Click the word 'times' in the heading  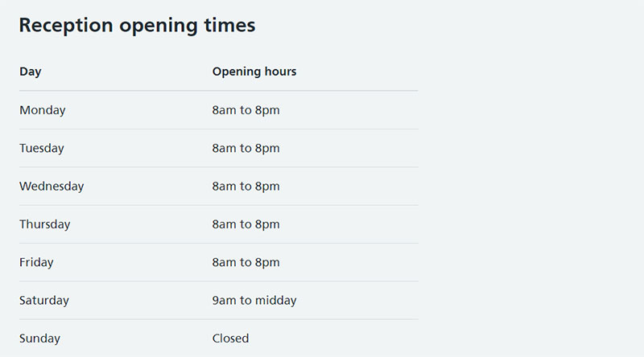click(x=229, y=26)
